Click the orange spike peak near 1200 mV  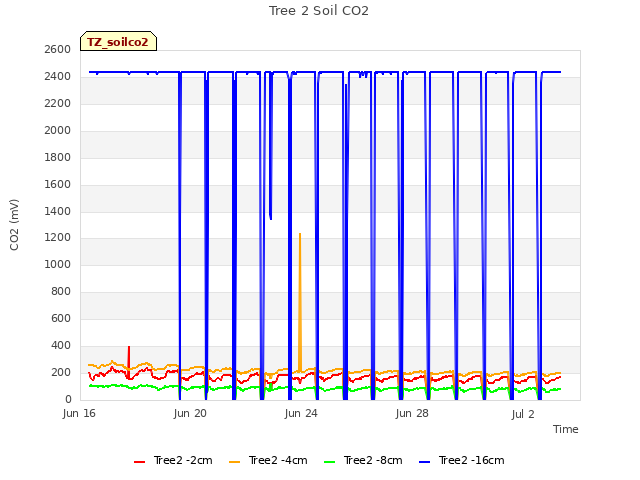coord(300,234)
